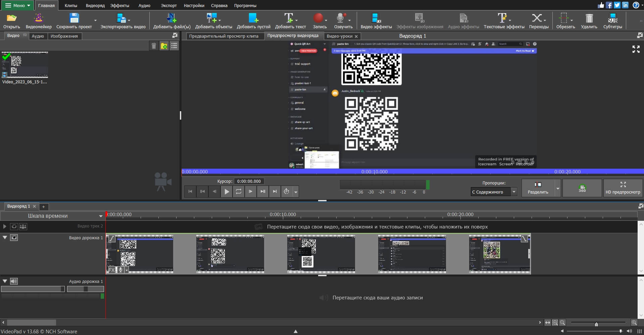Image resolution: width=644 pixels, height=335 pixels.
Task: Open the audio mixer icon in the status bar
Action: [x=639, y=331]
